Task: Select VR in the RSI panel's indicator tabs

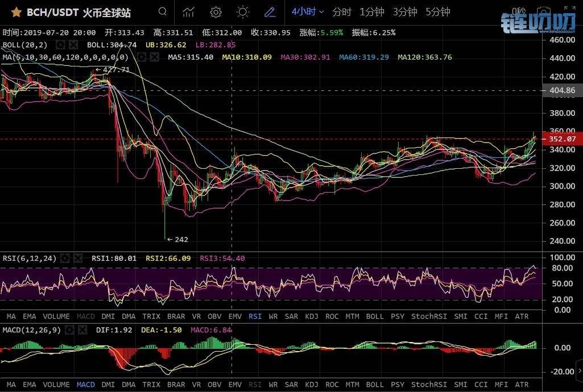Action: [x=196, y=316]
